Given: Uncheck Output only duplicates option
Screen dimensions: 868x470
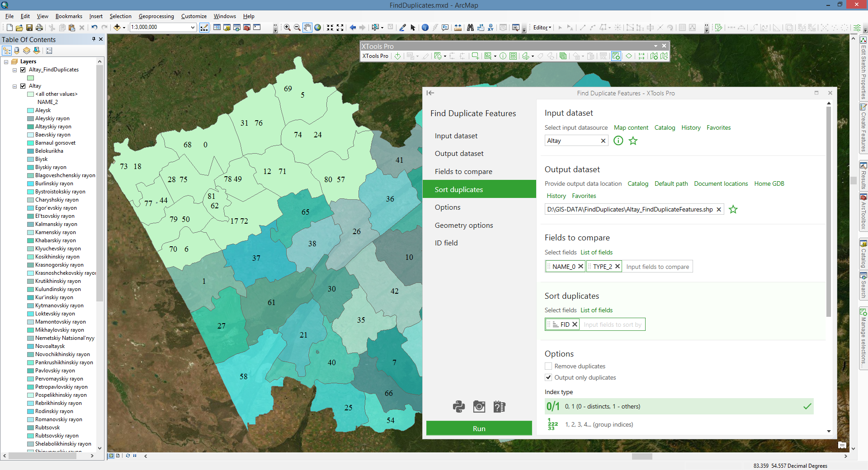Looking at the screenshot, I should [x=548, y=377].
